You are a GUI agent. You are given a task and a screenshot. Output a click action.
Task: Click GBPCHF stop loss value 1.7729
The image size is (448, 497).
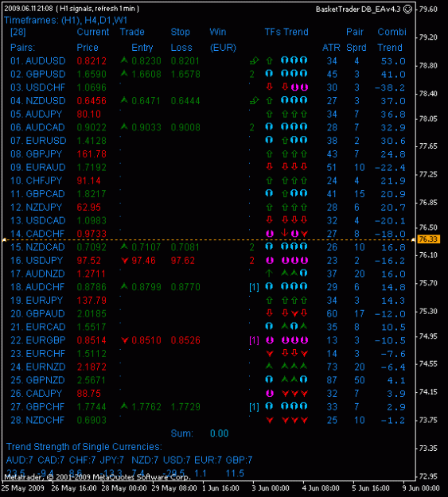[x=185, y=407]
